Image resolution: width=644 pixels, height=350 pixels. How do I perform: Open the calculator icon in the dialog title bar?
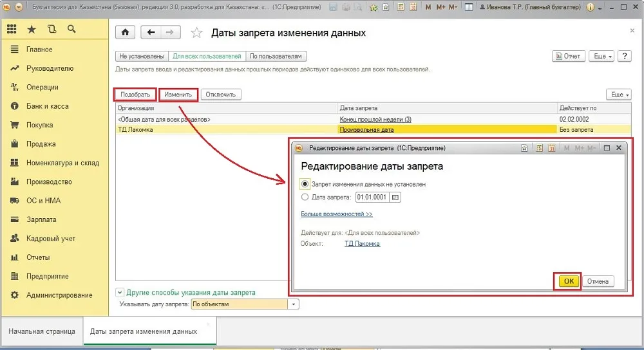point(539,148)
